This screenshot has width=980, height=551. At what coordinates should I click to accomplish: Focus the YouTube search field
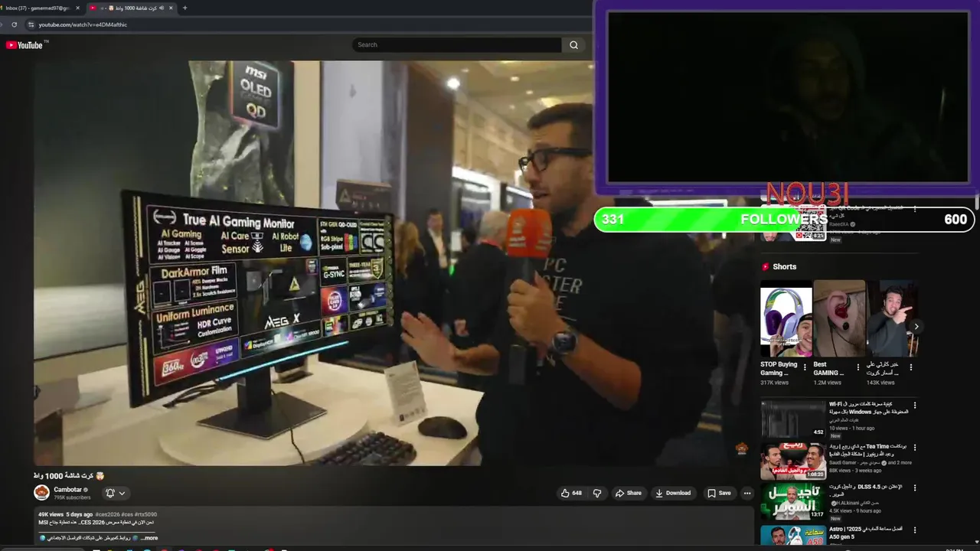tap(457, 45)
